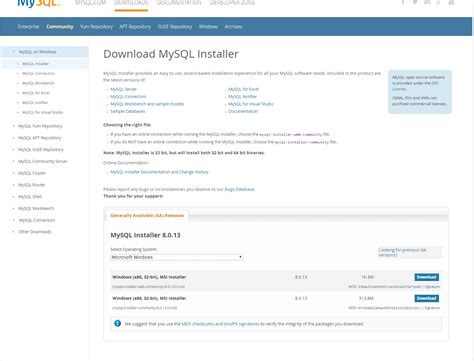Open the DEVELOPER ZONE top navigation item

tap(232, 3)
